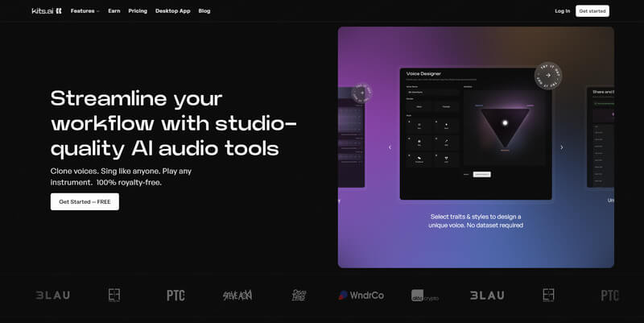The image size is (644, 323).
Task: Show the previous carousel slide with the left arrow
Action: [x=390, y=147]
